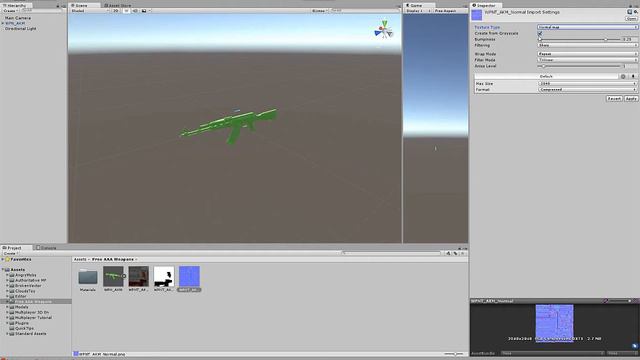Open Display 1 dropdown in Game view

[x=418, y=11]
